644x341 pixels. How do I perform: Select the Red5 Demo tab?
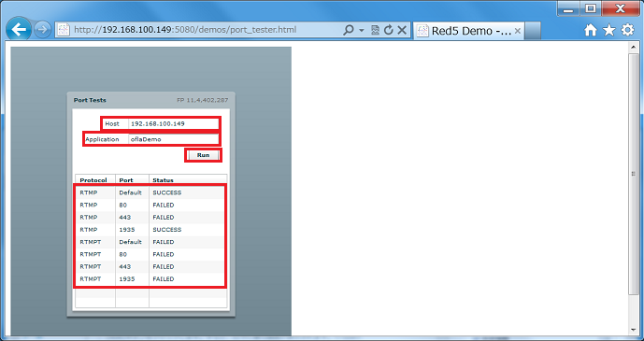(x=468, y=31)
